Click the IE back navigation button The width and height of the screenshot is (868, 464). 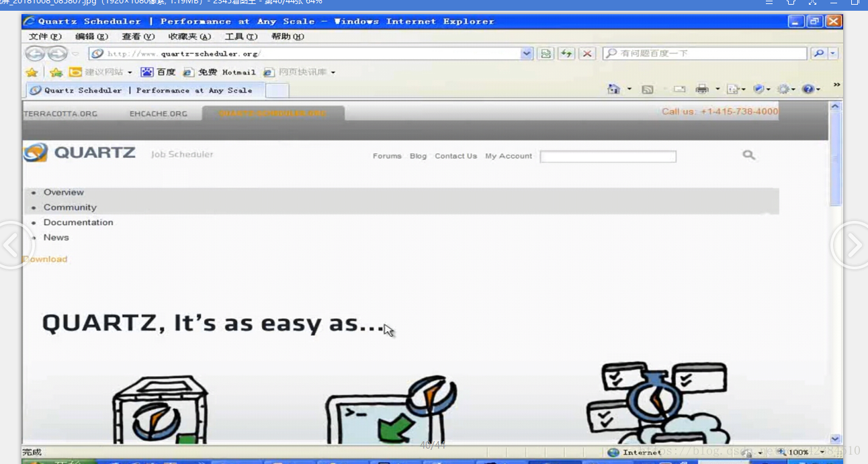pyautogui.click(x=35, y=54)
